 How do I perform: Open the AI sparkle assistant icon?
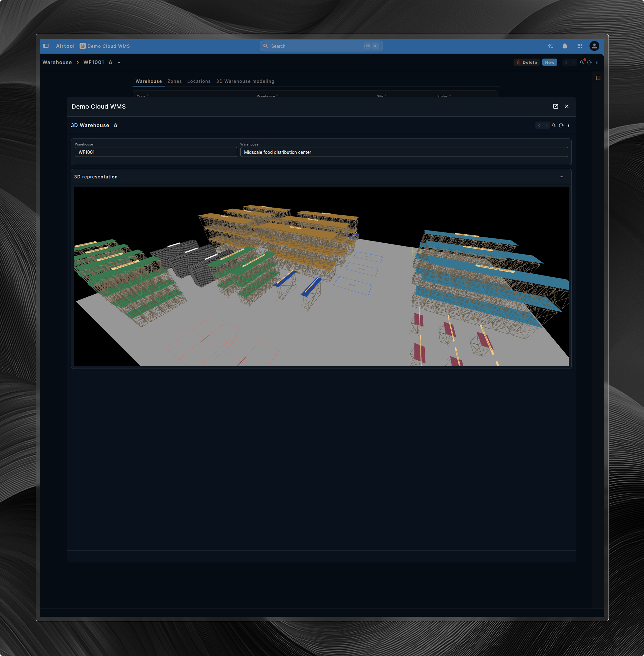coord(550,46)
